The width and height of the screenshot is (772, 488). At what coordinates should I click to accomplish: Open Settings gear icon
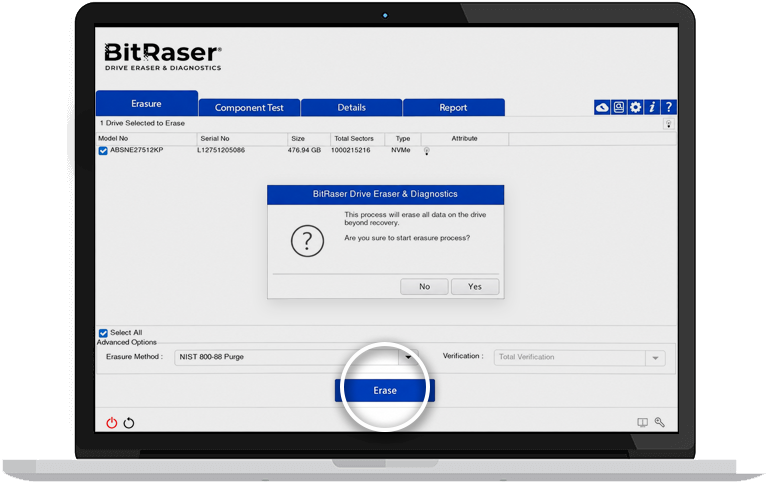[x=635, y=107]
